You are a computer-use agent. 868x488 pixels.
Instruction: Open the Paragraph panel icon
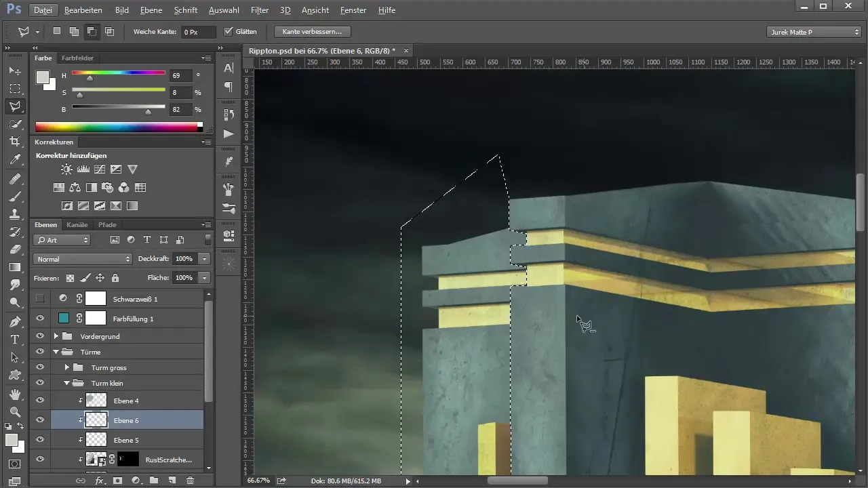pyautogui.click(x=229, y=87)
